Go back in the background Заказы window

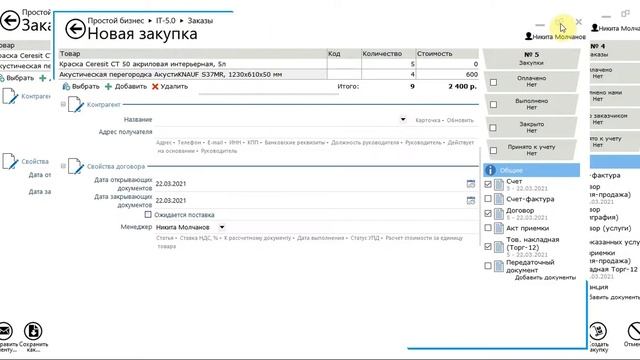[10, 21]
